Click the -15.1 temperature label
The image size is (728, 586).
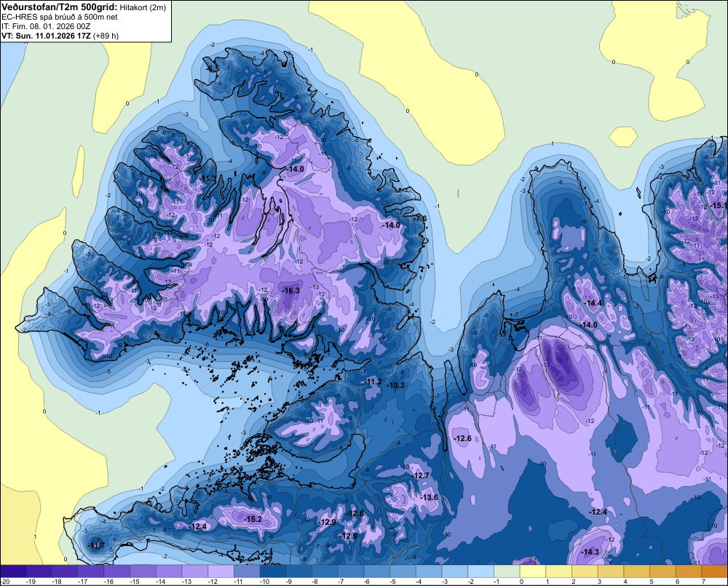pyautogui.click(x=719, y=206)
